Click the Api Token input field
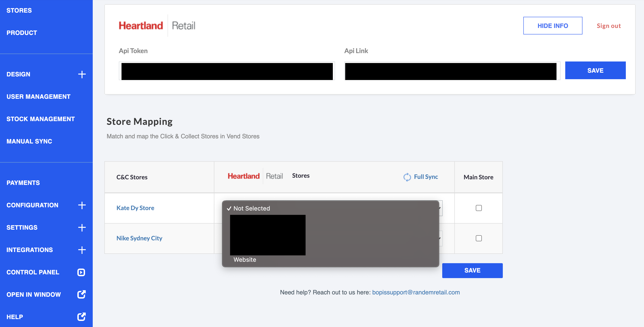 [226, 71]
